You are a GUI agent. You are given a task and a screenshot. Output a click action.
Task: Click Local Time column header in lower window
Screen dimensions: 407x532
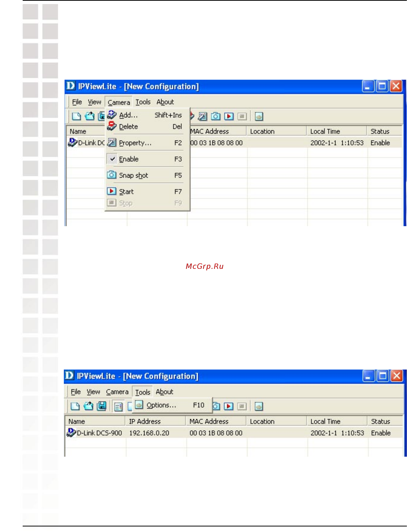pyautogui.click(x=337, y=421)
